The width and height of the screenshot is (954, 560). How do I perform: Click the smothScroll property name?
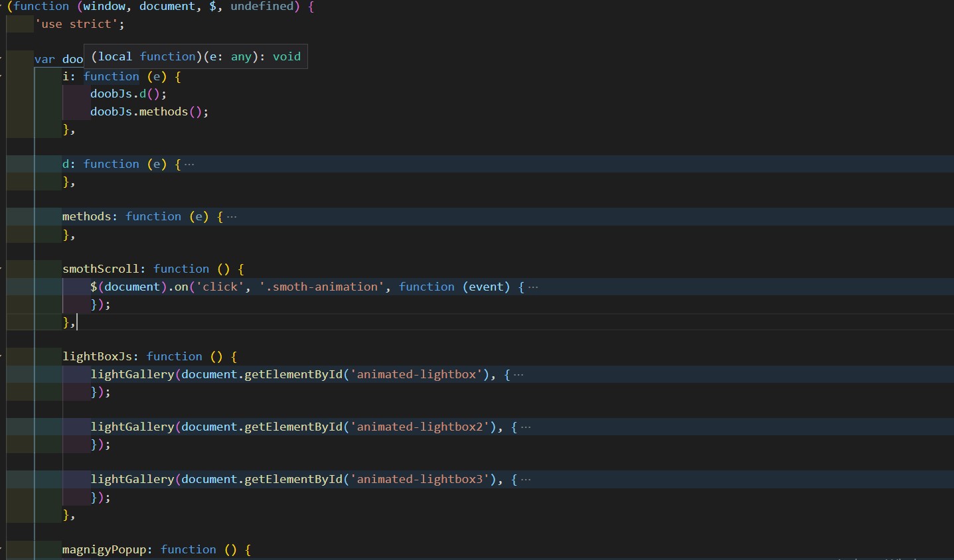point(102,269)
